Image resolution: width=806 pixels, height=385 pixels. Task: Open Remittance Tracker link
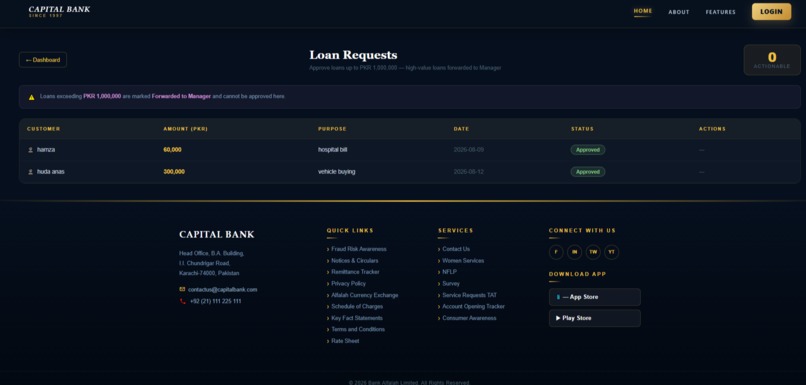click(355, 272)
